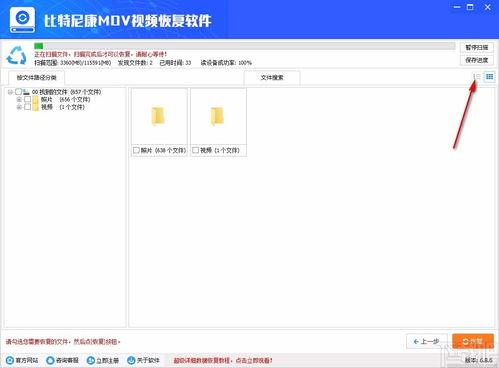Open 官方网站 official website icon
This screenshot has width=499, height=368.
(x=10, y=360)
